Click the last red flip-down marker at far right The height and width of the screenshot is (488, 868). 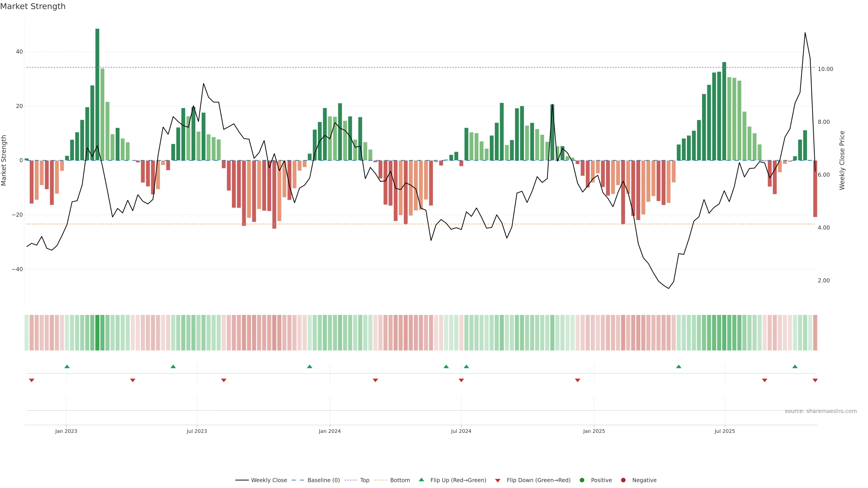pyautogui.click(x=815, y=380)
